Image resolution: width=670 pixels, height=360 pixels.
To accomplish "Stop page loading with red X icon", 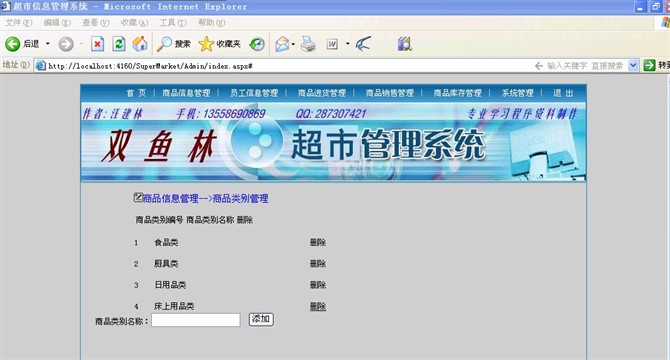I will coord(97,44).
